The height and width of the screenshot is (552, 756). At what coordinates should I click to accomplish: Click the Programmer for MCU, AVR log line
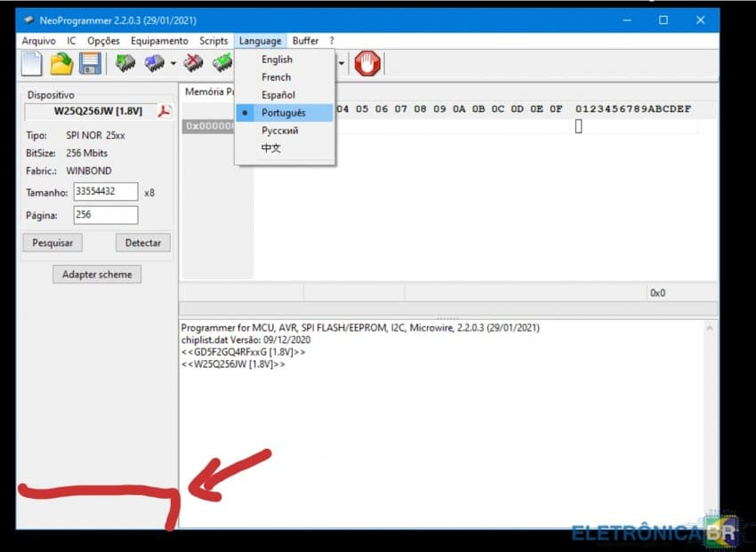(360, 328)
